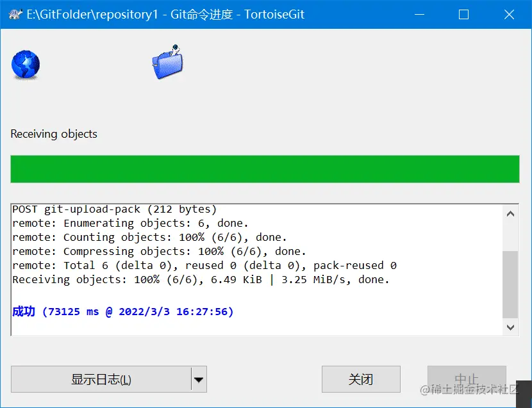The width and height of the screenshot is (532, 408).
Task: Select 'Receiving objects: 100% (6/6)' log line
Action: tap(201, 280)
